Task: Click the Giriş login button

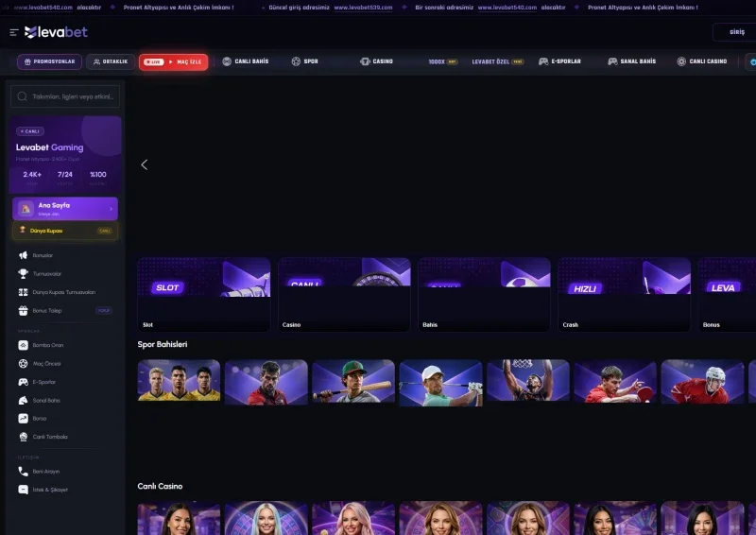Action: point(735,32)
